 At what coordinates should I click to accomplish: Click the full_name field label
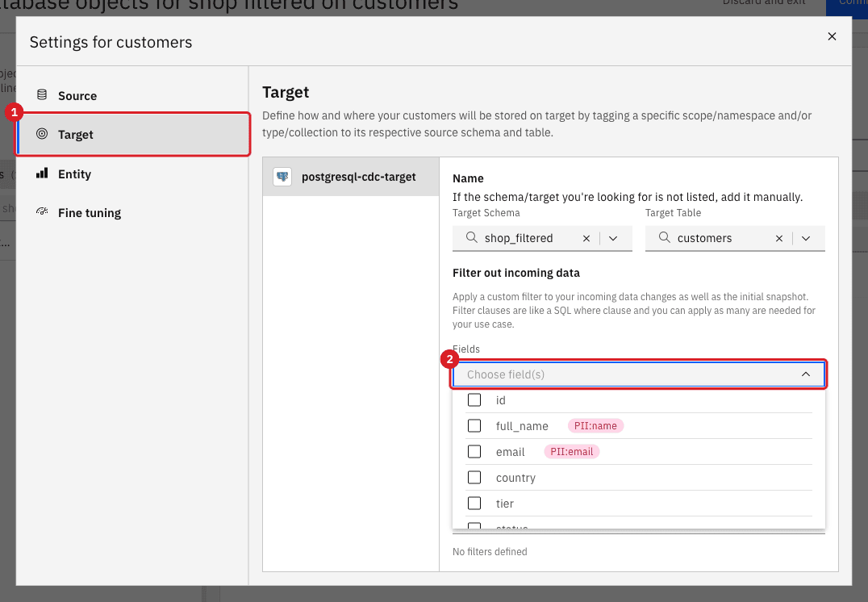(x=522, y=426)
